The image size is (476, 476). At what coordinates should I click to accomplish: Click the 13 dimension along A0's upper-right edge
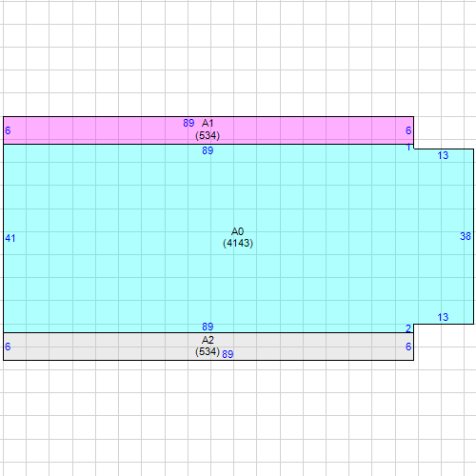coord(443,155)
